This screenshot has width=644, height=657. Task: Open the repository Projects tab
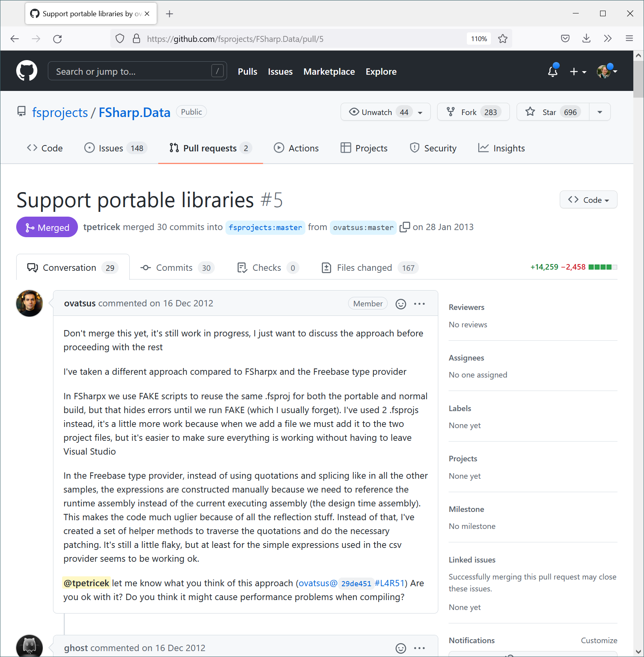[364, 148]
